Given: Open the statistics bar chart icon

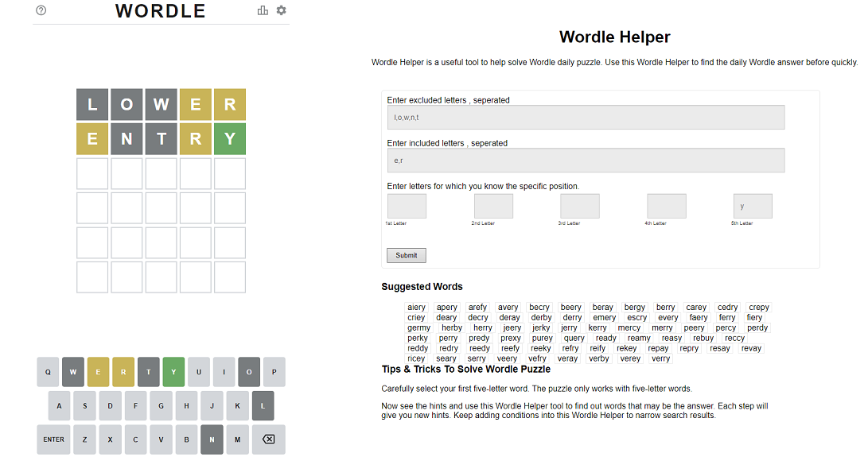Looking at the screenshot, I should point(263,10).
